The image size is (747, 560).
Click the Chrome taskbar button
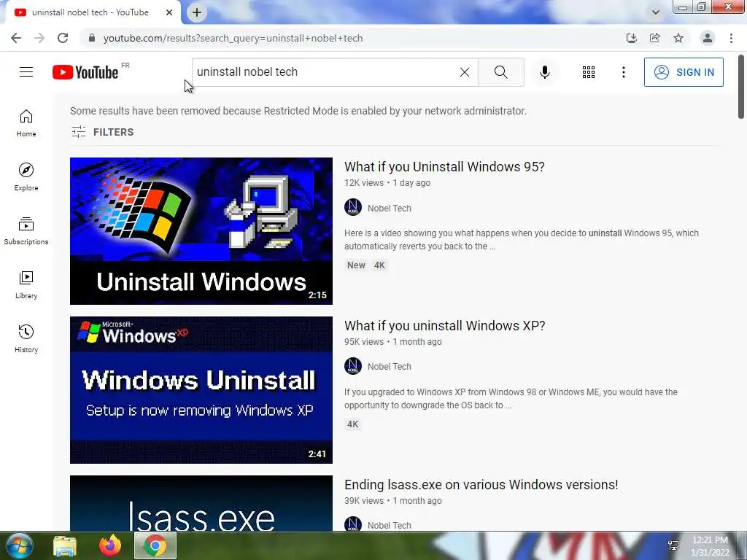pos(155,545)
